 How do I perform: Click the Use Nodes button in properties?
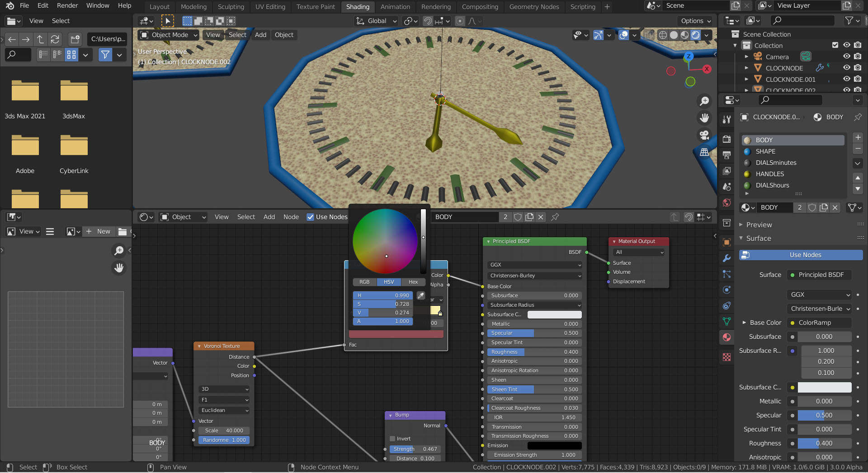[x=801, y=255]
